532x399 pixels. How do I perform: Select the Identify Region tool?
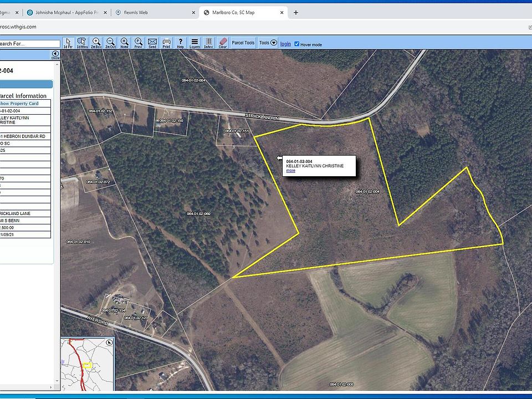pyautogui.click(x=82, y=43)
